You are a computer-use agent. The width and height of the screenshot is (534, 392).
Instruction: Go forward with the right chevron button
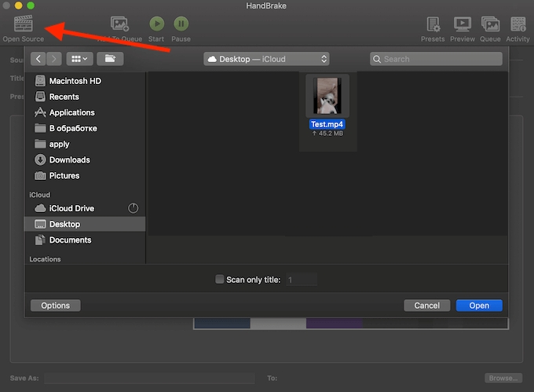(54, 59)
